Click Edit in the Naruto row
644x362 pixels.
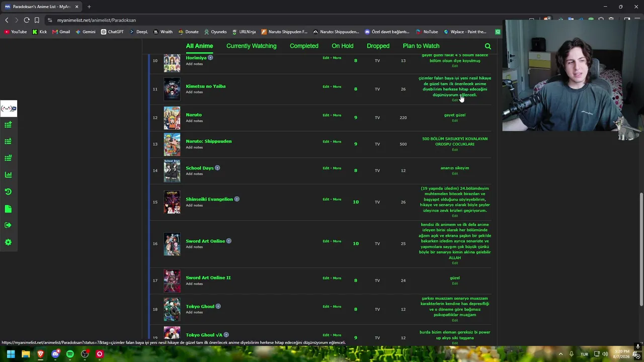(326, 115)
